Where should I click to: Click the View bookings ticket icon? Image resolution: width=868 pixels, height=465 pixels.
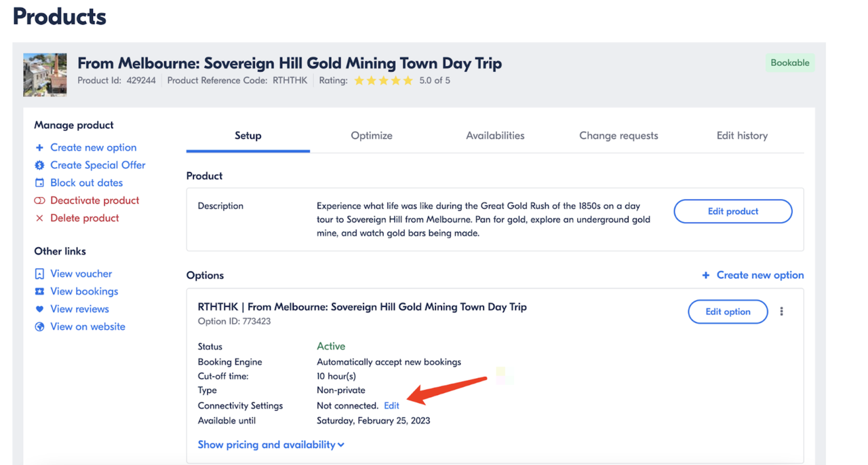coord(39,291)
